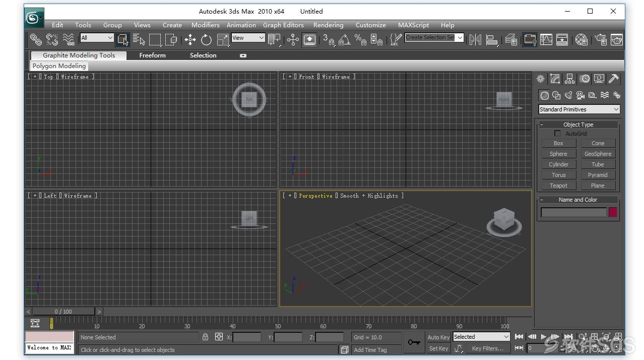The image size is (644, 360).
Task: Select the Lights category icon
Action: [568, 95]
